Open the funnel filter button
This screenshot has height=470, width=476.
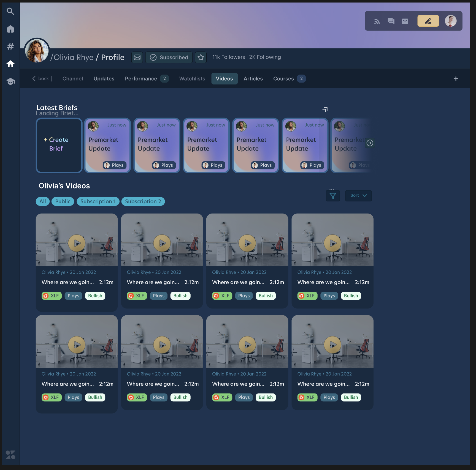333,196
